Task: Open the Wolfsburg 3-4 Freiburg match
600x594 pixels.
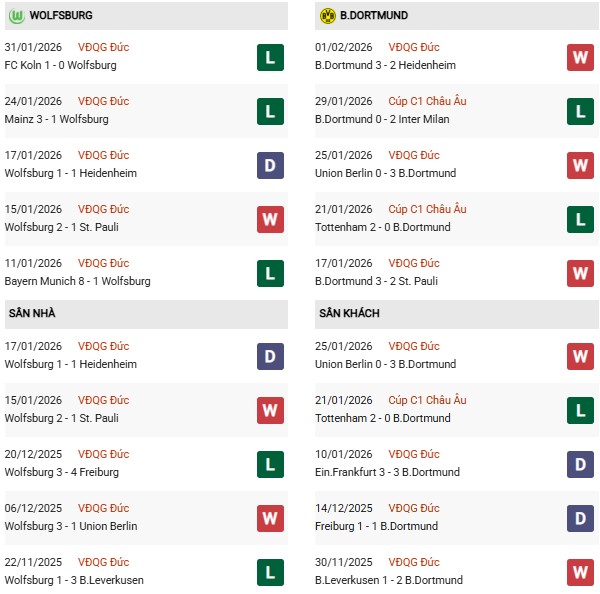Action: coord(63,472)
